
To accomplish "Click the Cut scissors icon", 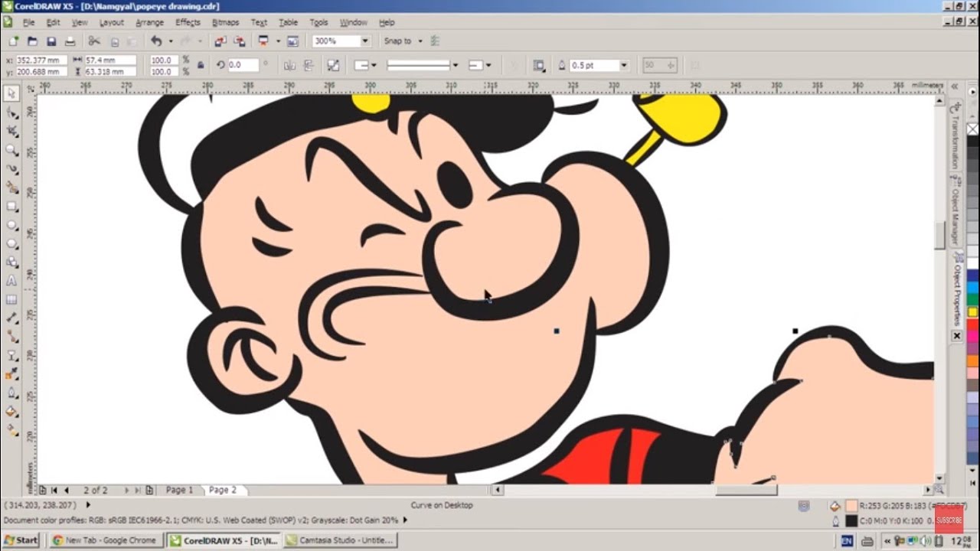I will click(x=94, y=41).
